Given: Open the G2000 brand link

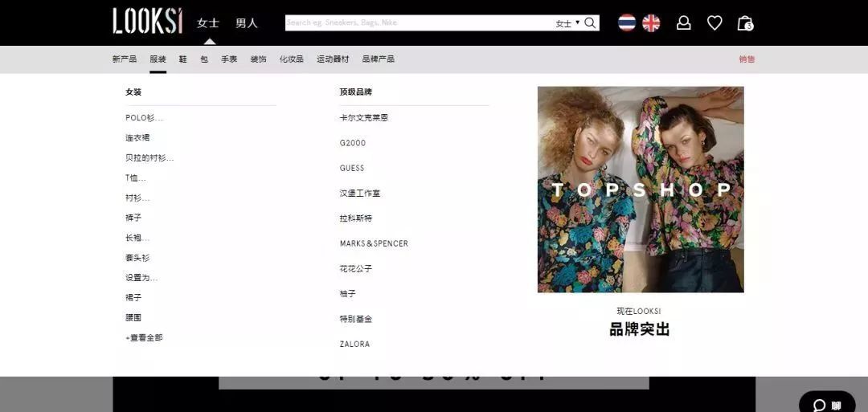Looking at the screenshot, I should tap(353, 143).
